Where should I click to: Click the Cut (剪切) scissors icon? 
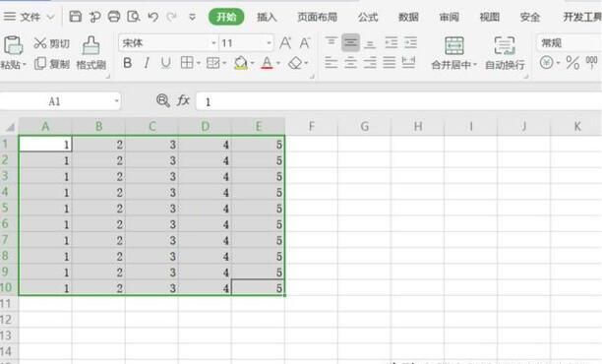pos(40,43)
